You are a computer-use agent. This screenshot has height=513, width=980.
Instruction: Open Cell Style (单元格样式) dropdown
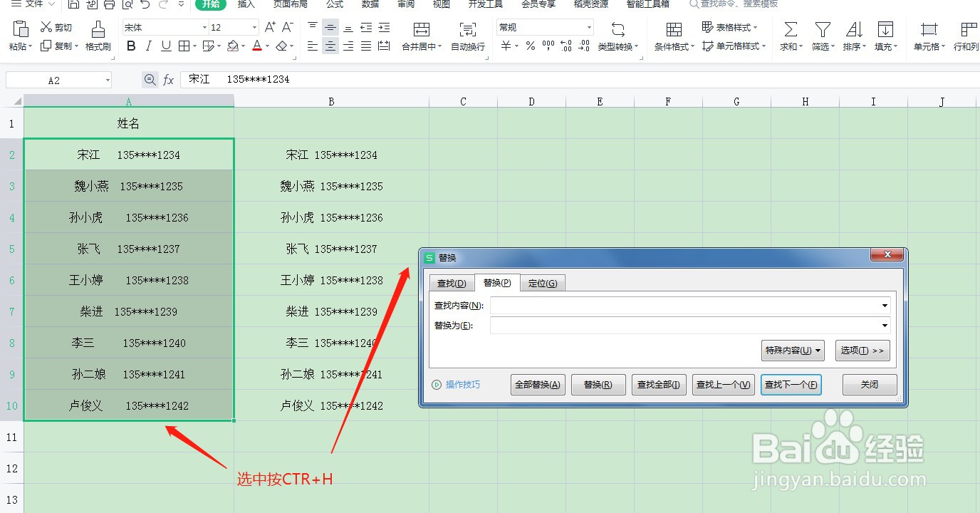tap(734, 46)
